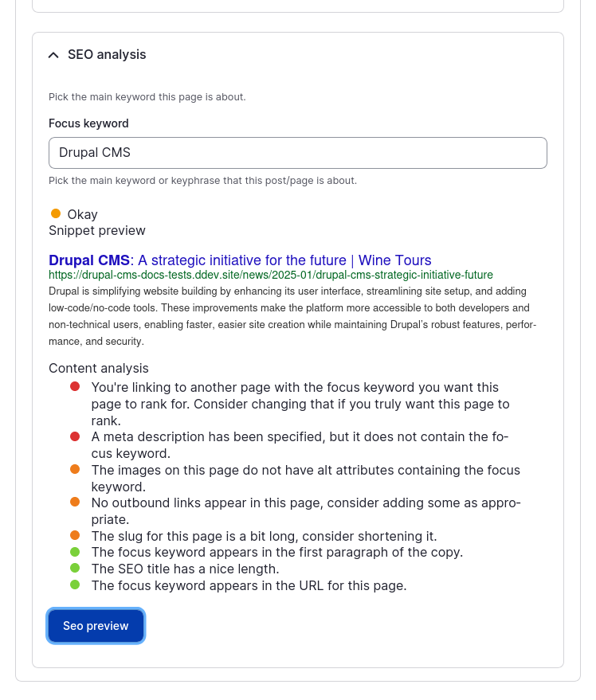Click the Content analysis heading
Screen dimensions: 596x700
click(98, 368)
